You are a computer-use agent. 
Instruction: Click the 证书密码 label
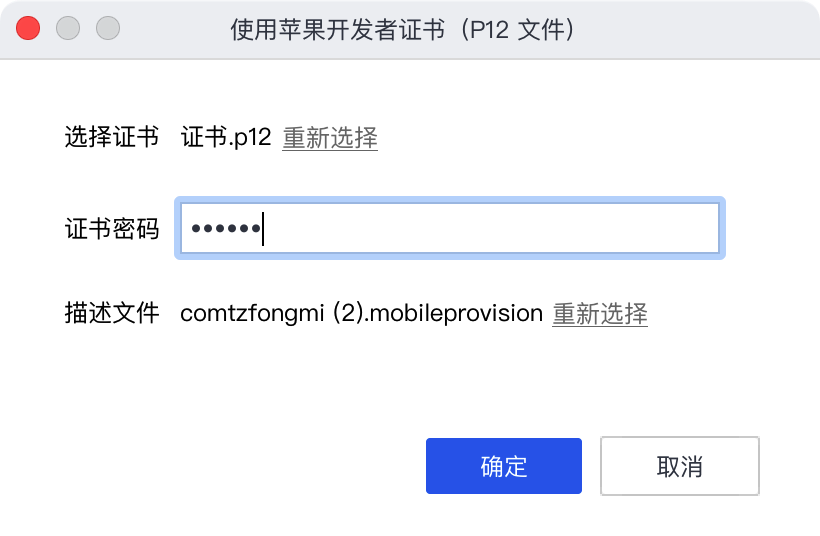112,229
